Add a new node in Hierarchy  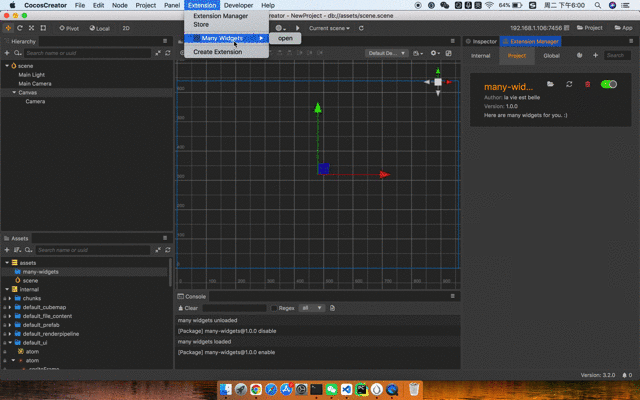(x=7, y=53)
